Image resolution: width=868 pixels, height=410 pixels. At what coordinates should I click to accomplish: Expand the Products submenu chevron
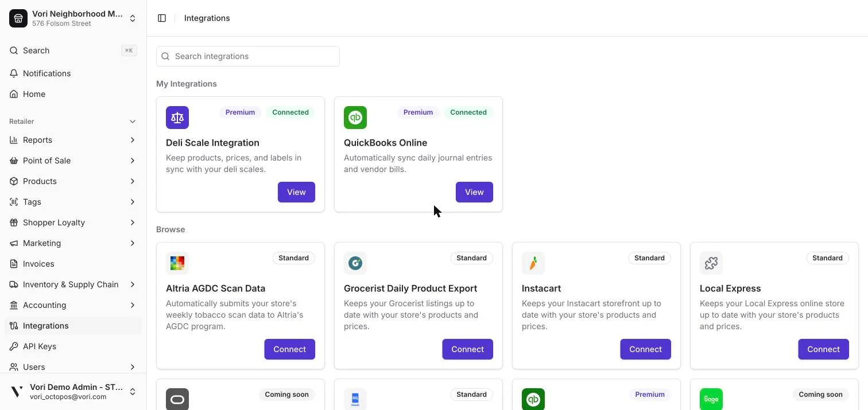coord(133,181)
